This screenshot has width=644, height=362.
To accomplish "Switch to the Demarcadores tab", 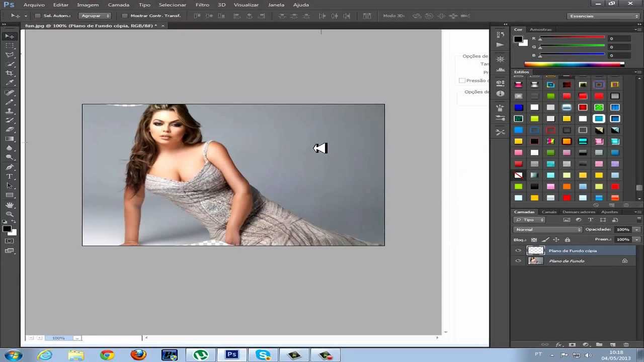I will click(579, 212).
